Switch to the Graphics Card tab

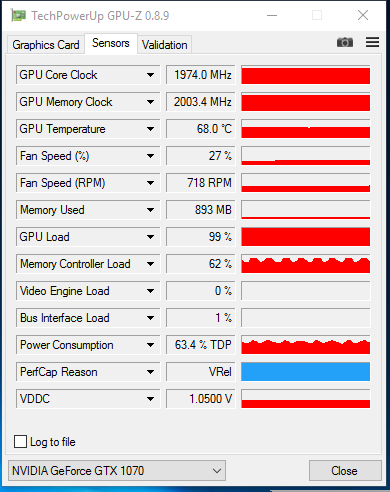pos(46,45)
